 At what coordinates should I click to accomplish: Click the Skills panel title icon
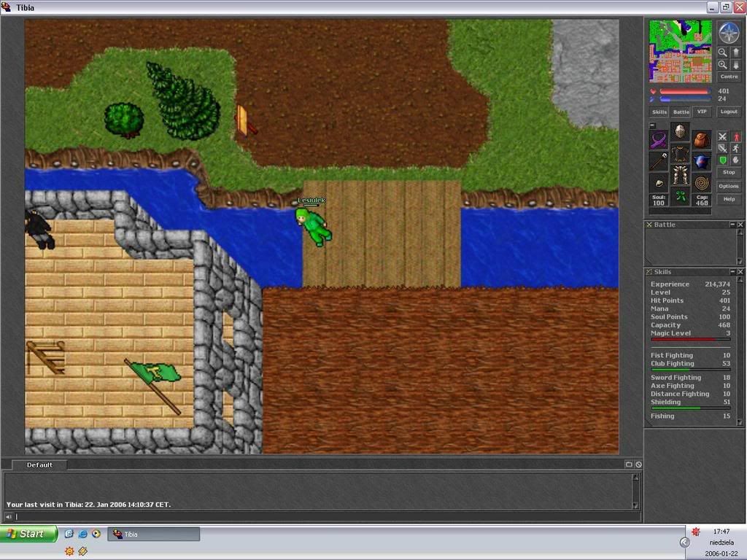point(649,272)
